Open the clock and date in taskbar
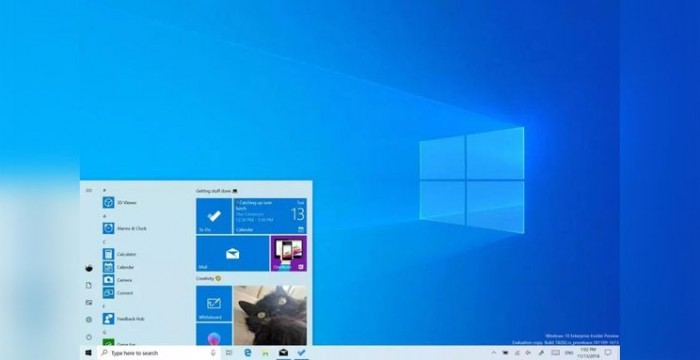Screen dimensions: 700x360 [x=588, y=353]
